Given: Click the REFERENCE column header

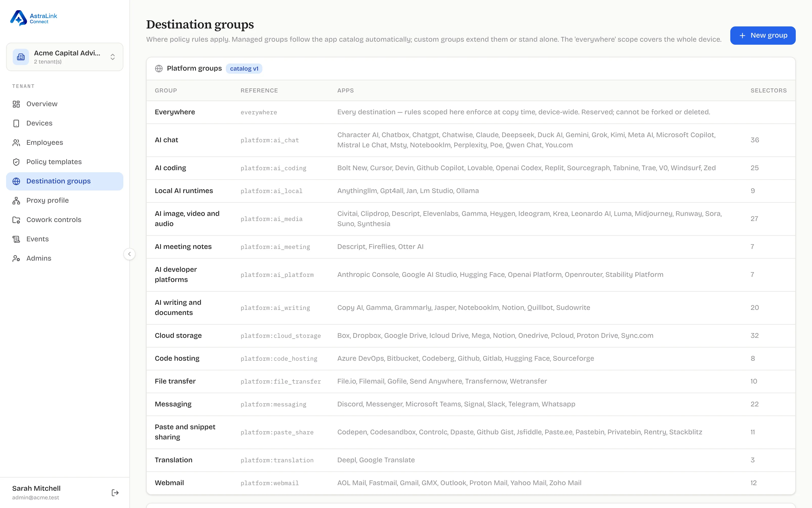Looking at the screenshot, I should pos(259,91).
